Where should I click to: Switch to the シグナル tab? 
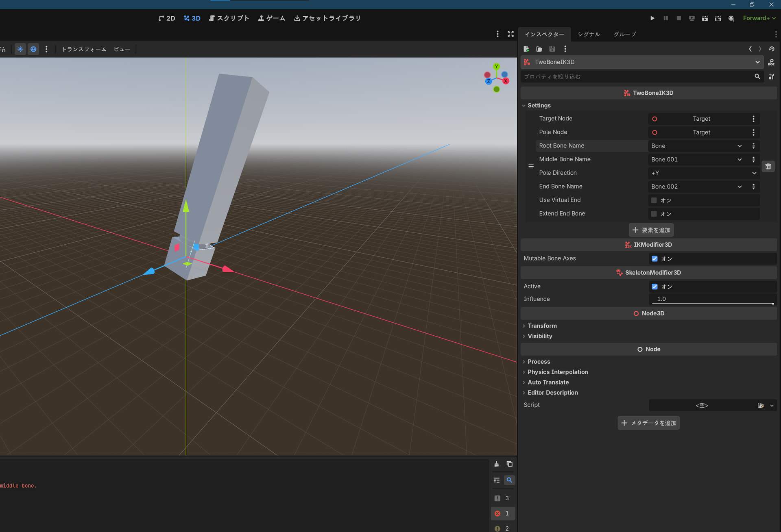click(589, 34)
